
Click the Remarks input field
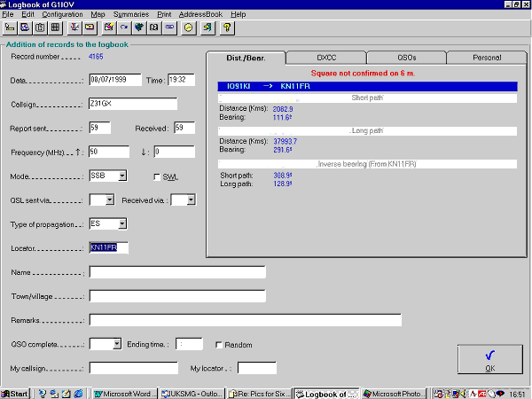click(246, 320)
